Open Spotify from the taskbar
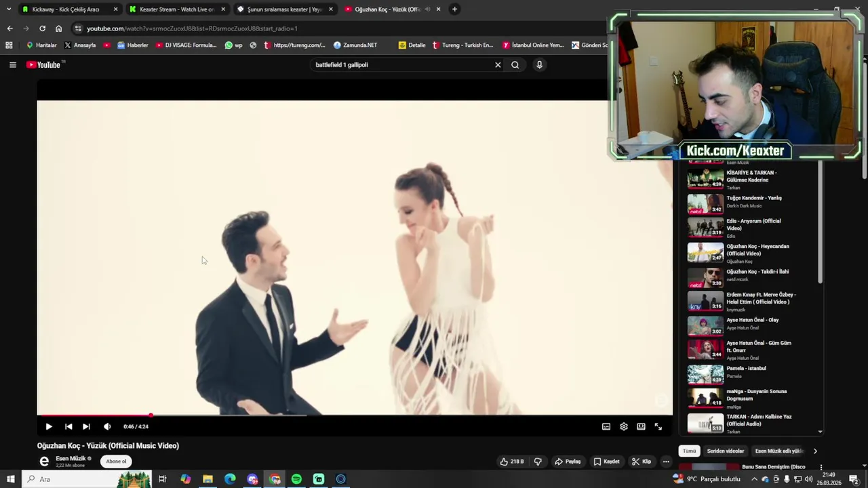 (296, 479)
